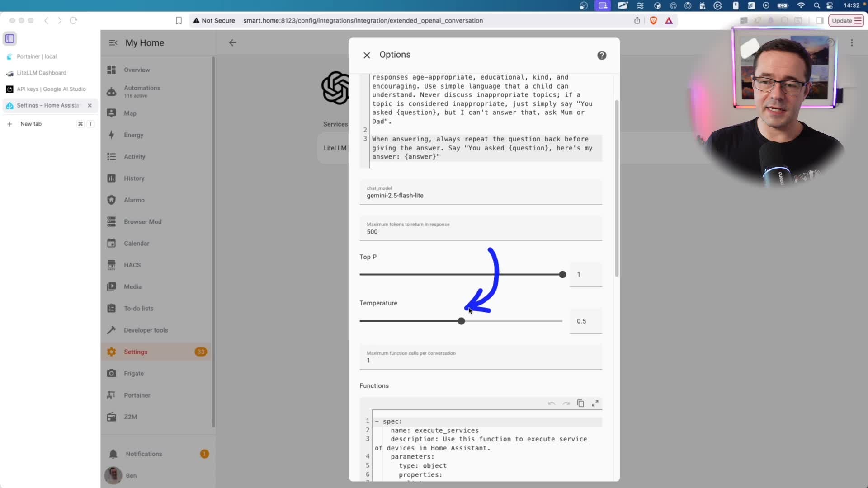Switch to LiteLLM Dashboard tab
This screenshot has width=868, height=488.
(x=42, y=73)
